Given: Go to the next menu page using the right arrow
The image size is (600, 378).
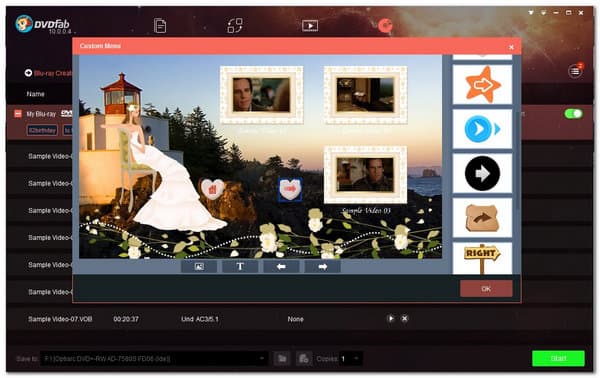Looking at the screenshot, I should (323, 267).
